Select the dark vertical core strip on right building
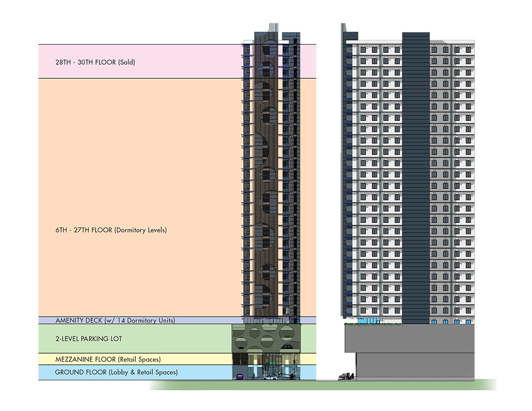This screenshot has height=411, width=532. 415,178
